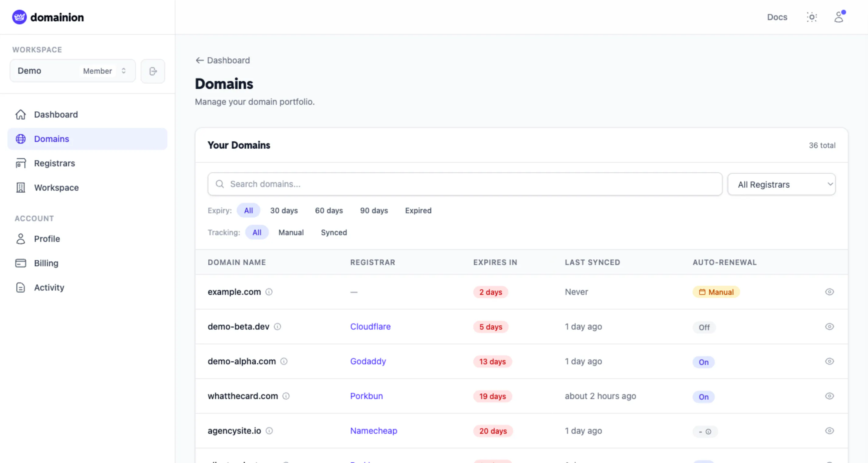
Task: Click the domainion crown logo icon
Action: (19, 17)
